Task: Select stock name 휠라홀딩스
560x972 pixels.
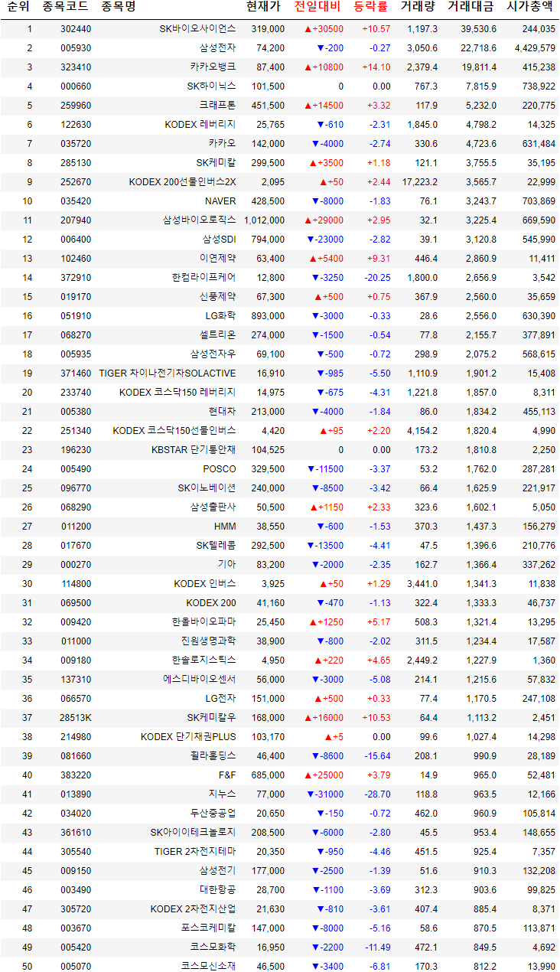Action: (x=213, y=756)
